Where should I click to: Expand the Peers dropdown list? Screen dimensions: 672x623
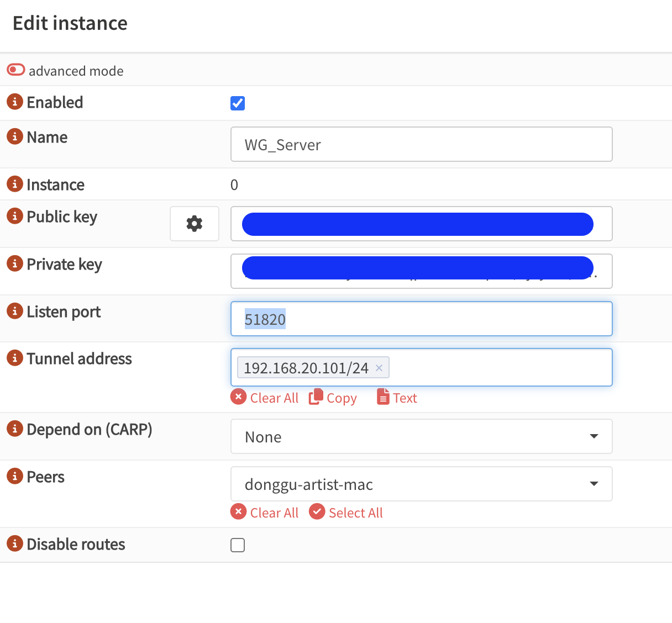tap(421, 484)
